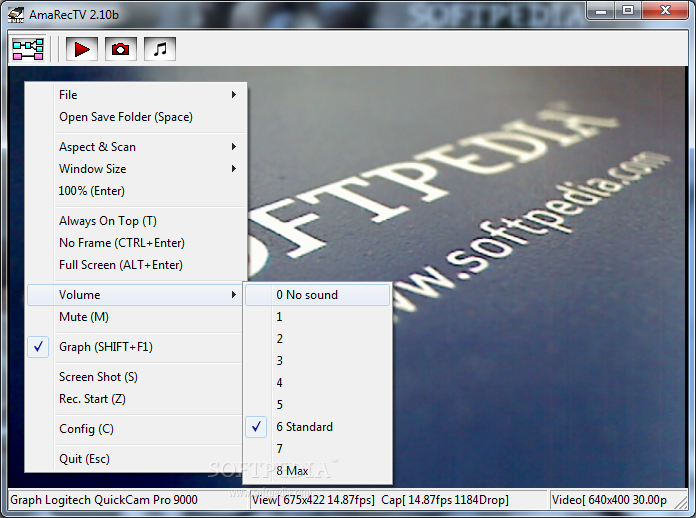Viewport: 696px width, 518px height.
Task: Take a screenshot with the camera icon
Action: [120, 49]
